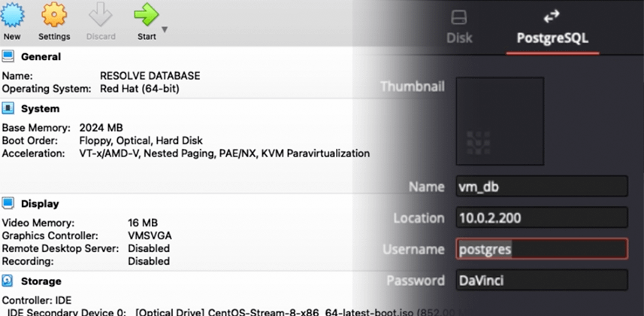Click the Location field with 10.0.2.200
Screen dimensions: 644x316
[542, 217]
